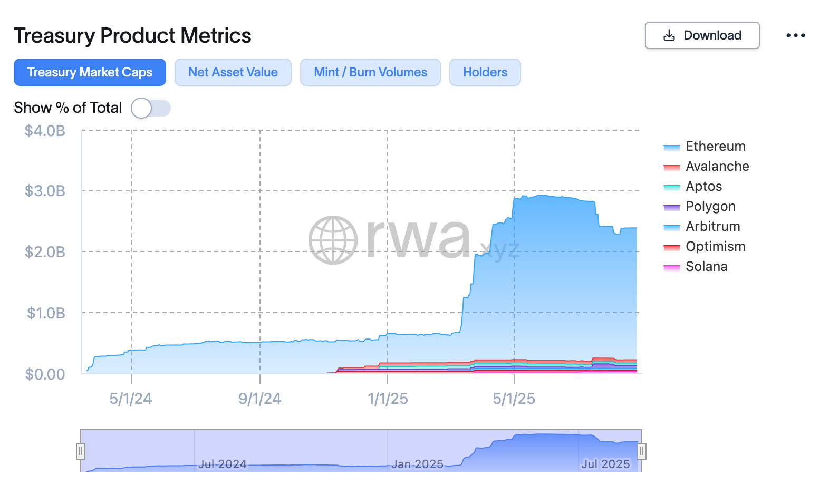Click the download arrow icon
The width and height of the screenshot is (829, 504).
669,35
